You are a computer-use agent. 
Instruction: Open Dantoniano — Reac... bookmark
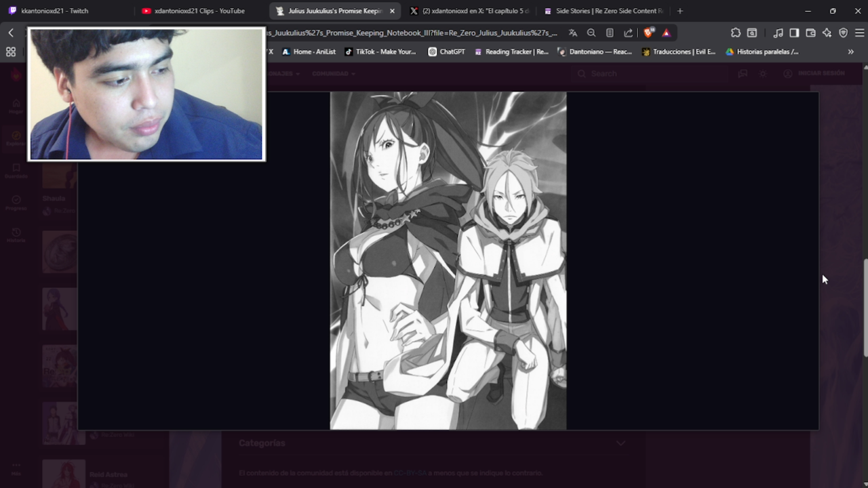(x=595, y=52)
